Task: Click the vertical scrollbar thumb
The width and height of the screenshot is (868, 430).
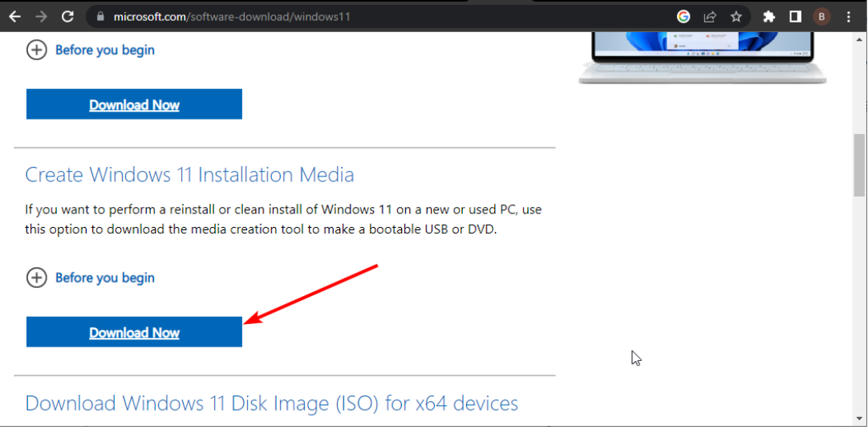Action: 859,164
